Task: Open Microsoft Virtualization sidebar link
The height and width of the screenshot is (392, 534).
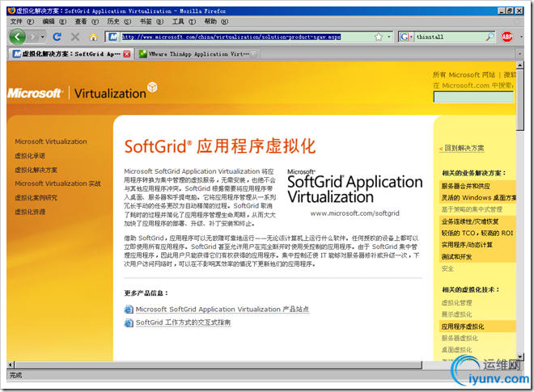Action: [51, 141]
